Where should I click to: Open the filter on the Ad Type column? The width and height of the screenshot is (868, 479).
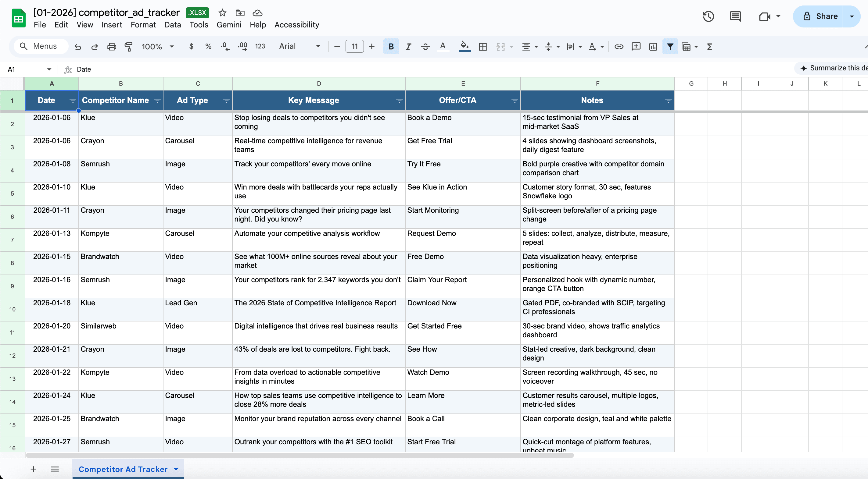point(226,100)
